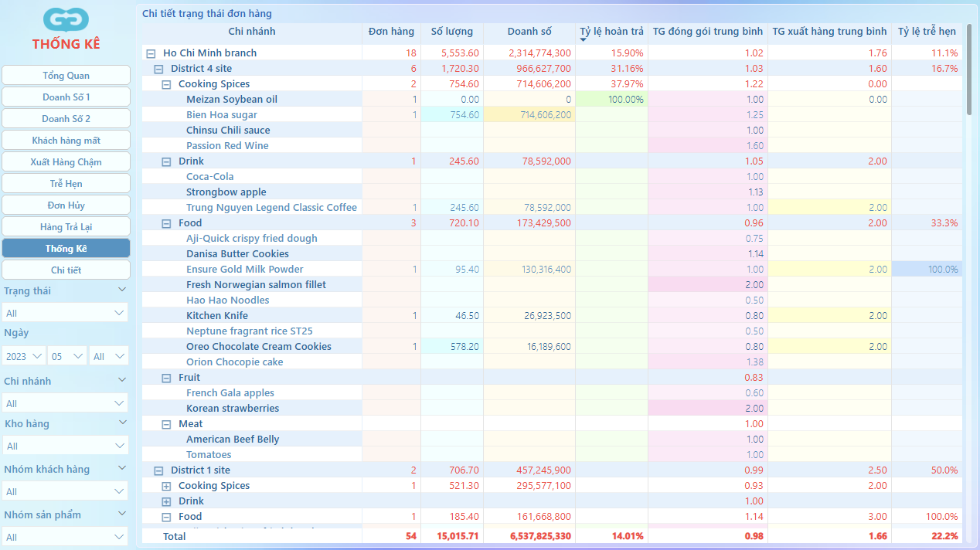The width and height of the screenshot is (980, 550).
Task: Open the Nhóm khách hàng All dropdown
Action: [65, 491]
